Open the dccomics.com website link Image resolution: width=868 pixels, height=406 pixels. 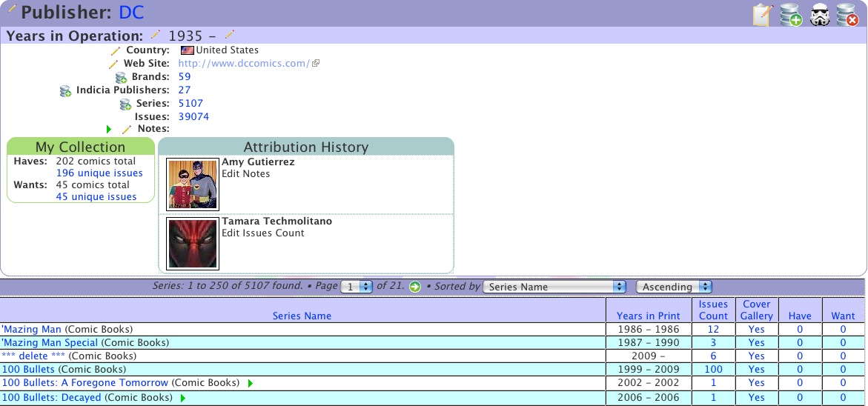pos(244,64)
